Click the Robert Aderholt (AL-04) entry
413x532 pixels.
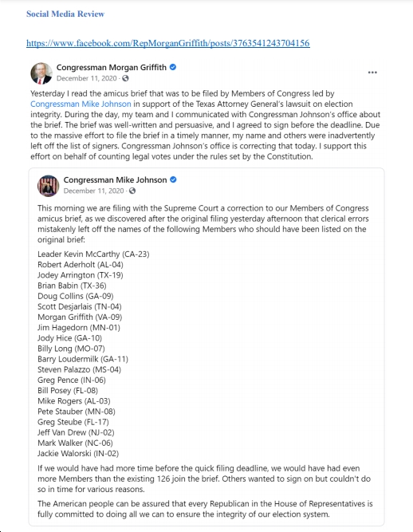81,265
